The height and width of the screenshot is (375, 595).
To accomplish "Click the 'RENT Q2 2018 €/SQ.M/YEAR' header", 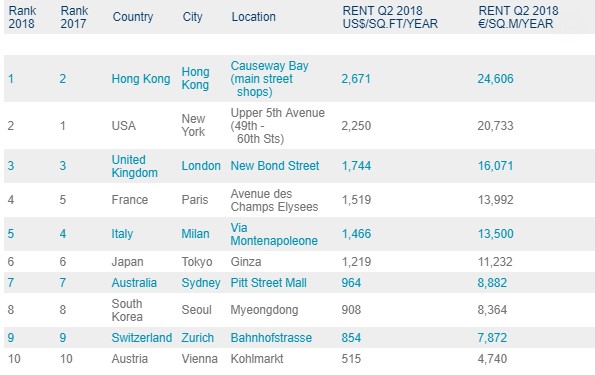I will [518, 17].
